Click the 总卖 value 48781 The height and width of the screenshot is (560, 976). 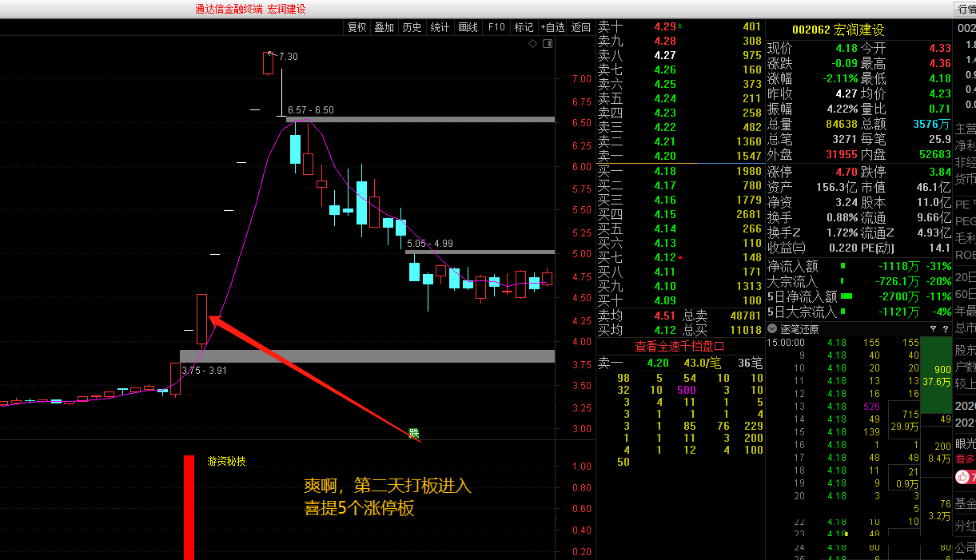tap(747, 316)
